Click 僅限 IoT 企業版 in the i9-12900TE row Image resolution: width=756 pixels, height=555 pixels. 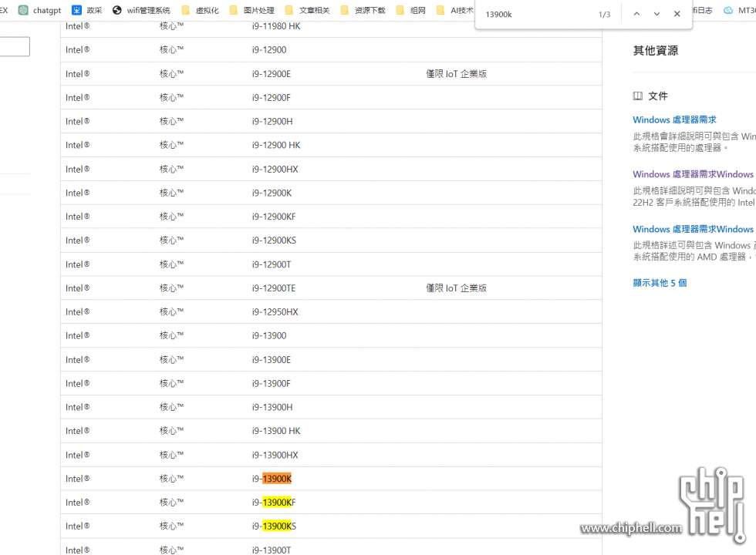[456, 288]
